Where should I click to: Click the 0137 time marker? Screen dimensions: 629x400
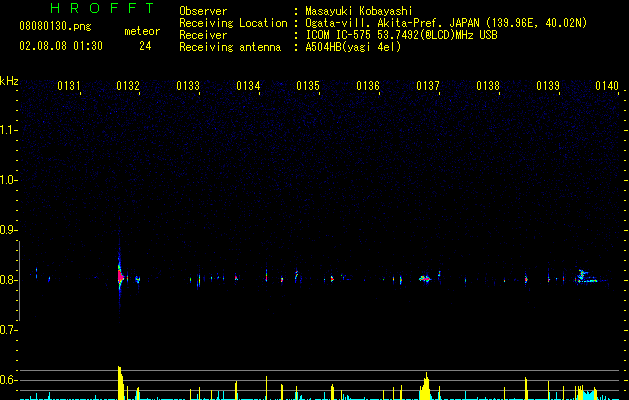[x=428, y=86]
